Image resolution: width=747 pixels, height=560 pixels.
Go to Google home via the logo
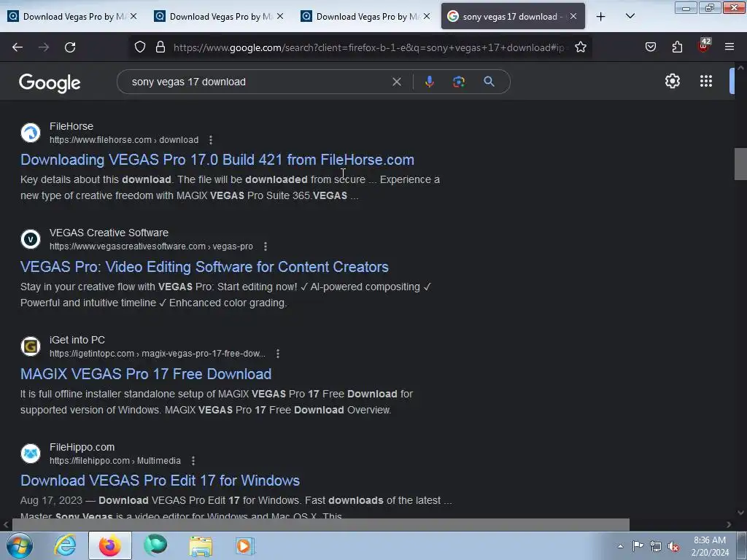50,83
